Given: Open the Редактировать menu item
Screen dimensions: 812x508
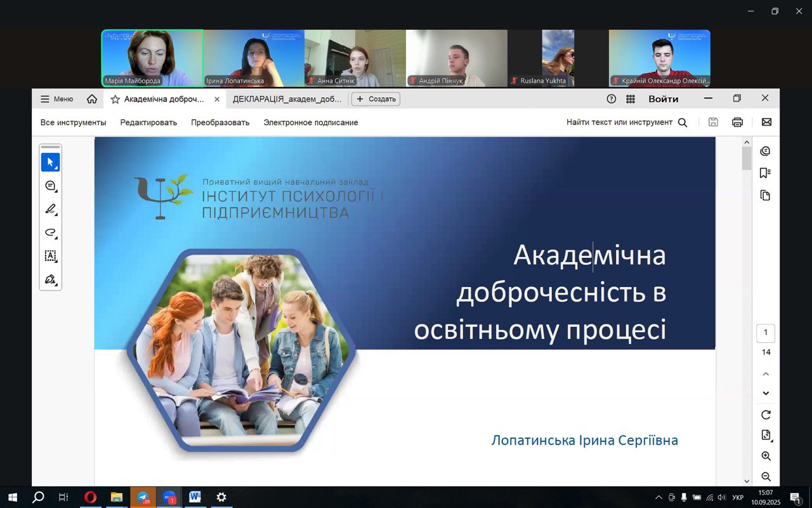Looking at the screenshot, I should point(148,123).
